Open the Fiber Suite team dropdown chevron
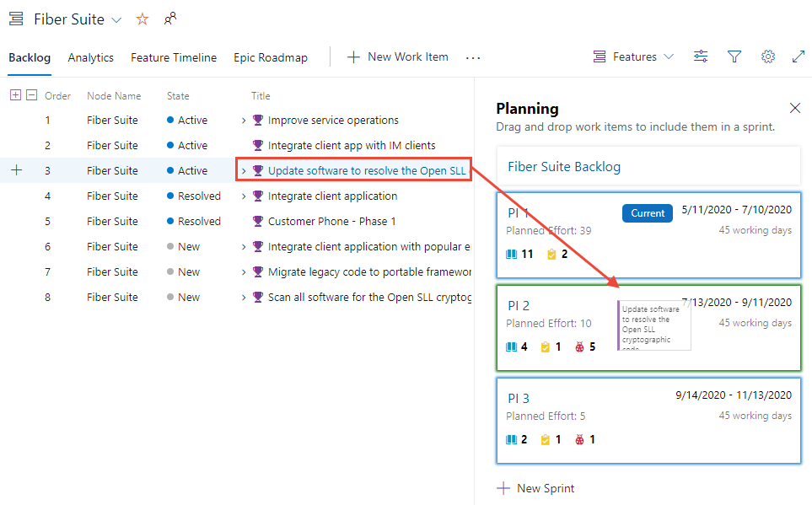The width and height of the screenshot is (812, 505). (x=116, y=20)
